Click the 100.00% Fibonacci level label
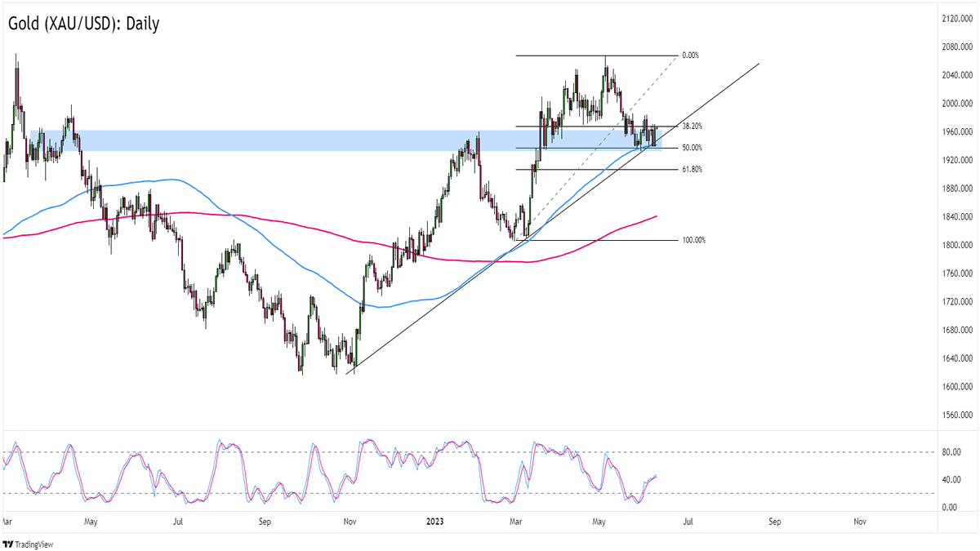Screen dimensions: 980x551 pyautogui.click(x=693, y=240)
